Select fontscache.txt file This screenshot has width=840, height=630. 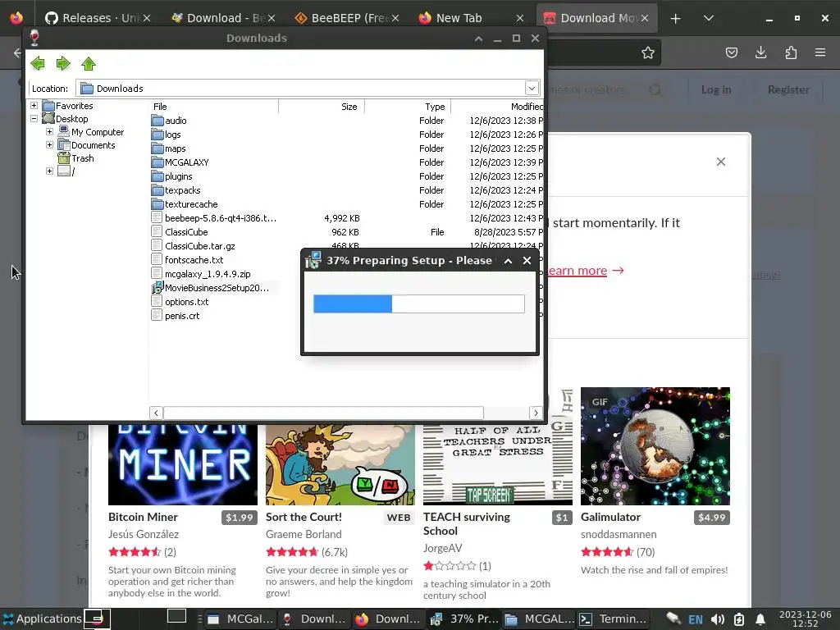[x=194, y=260]
